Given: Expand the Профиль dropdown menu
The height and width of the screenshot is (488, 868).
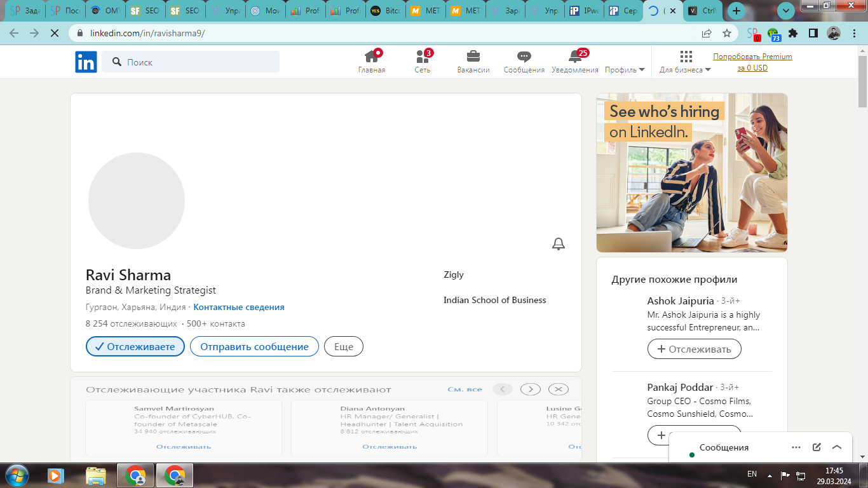Looking at the screenshot, I should (625, 70).
